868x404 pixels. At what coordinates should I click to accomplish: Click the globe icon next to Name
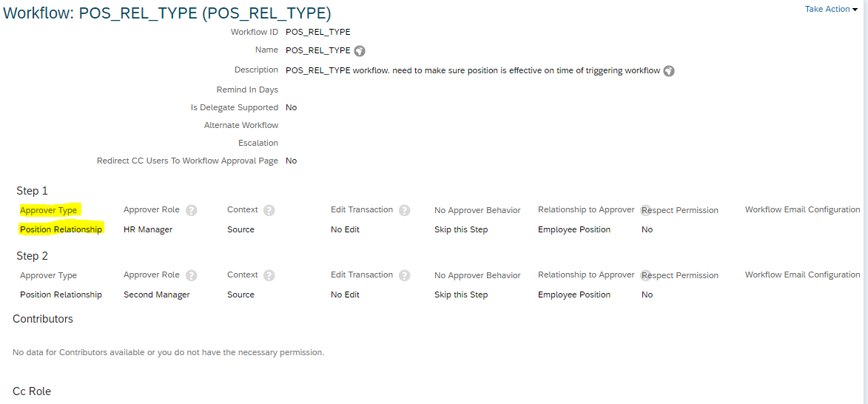pyautogui.click(x=360, y=51)
